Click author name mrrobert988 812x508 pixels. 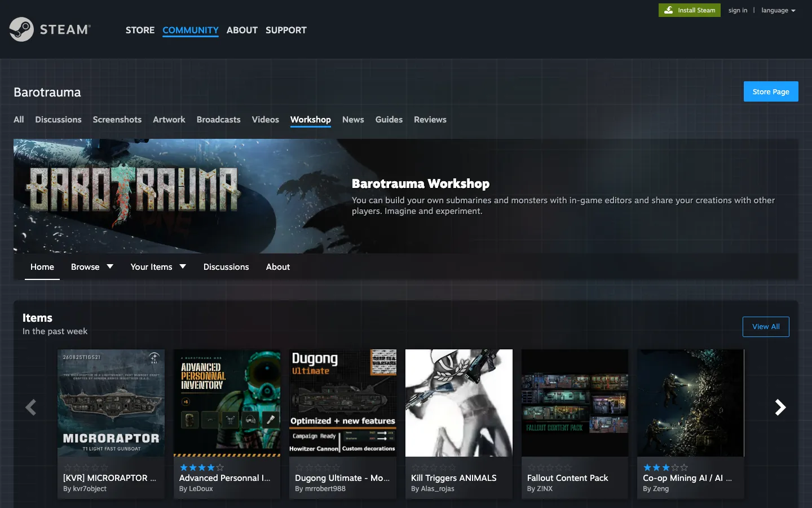(325, 489)
